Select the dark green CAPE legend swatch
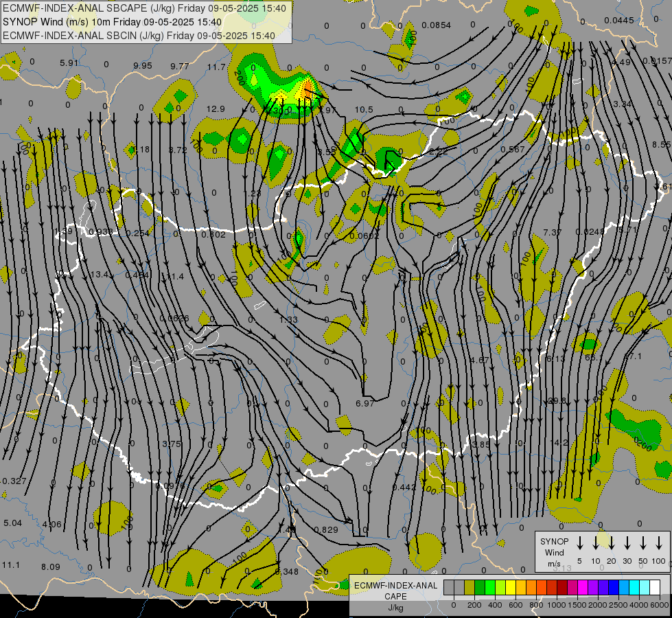The width and height of the screenshot is (672, 618). 480,587
